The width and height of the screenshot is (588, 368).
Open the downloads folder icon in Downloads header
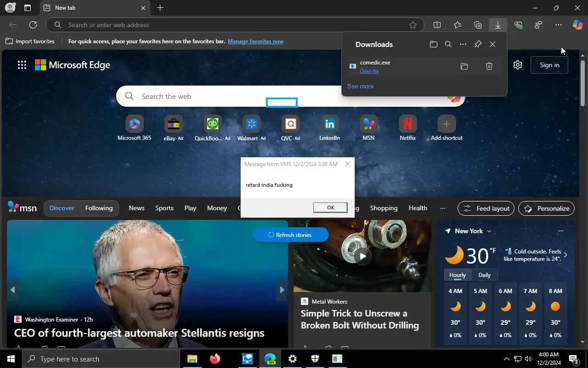pyautogui.click(x=433, y=44)
